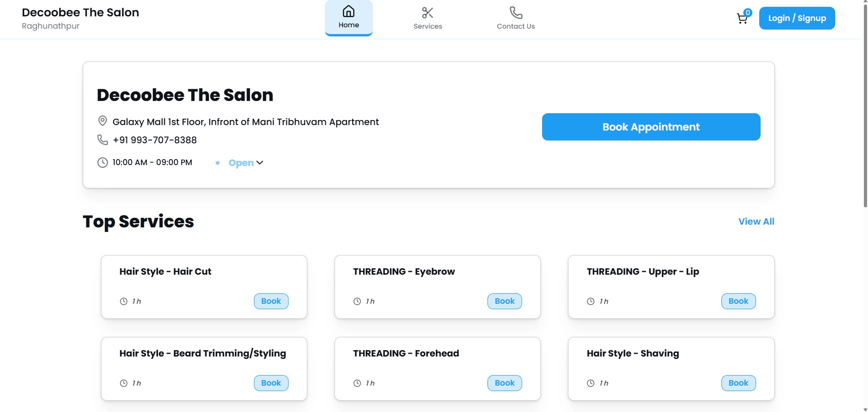The image size is (868, 412).
Task: Click the Services scissors icon
Action: coord(427,13)
